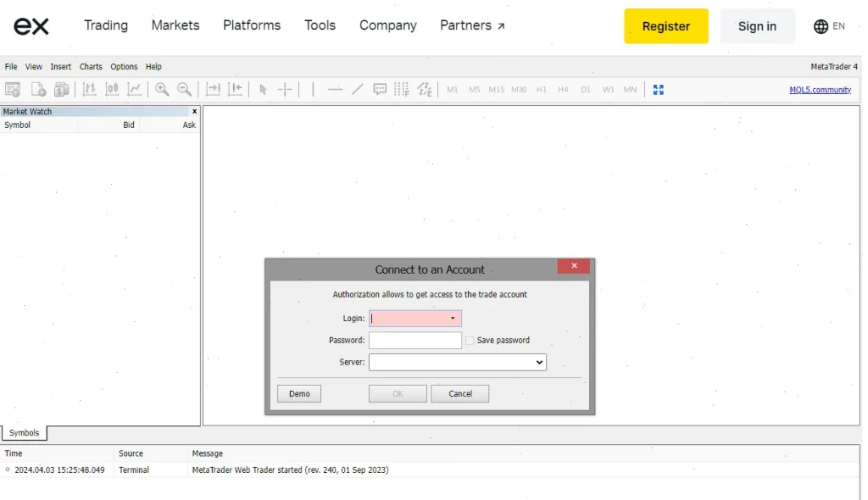Viewport: 868px width, 500px height.
Task: Open the View menu
Action: [x=33, y=66]
